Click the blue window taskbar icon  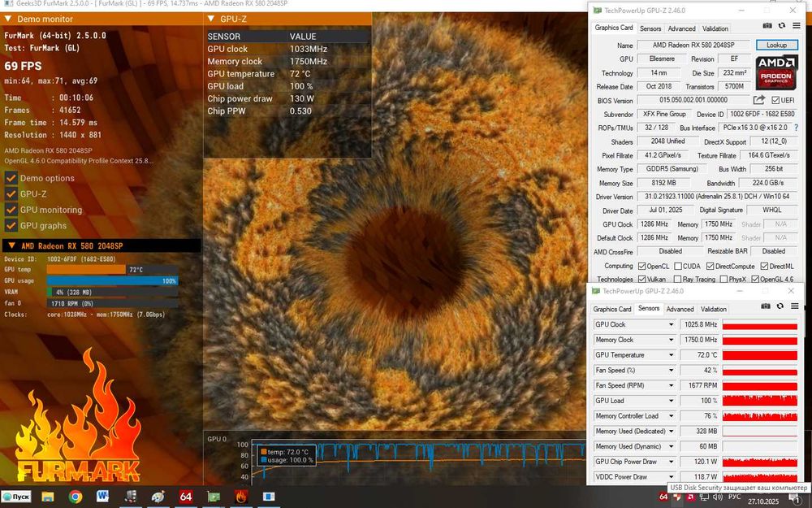(268, 497)
